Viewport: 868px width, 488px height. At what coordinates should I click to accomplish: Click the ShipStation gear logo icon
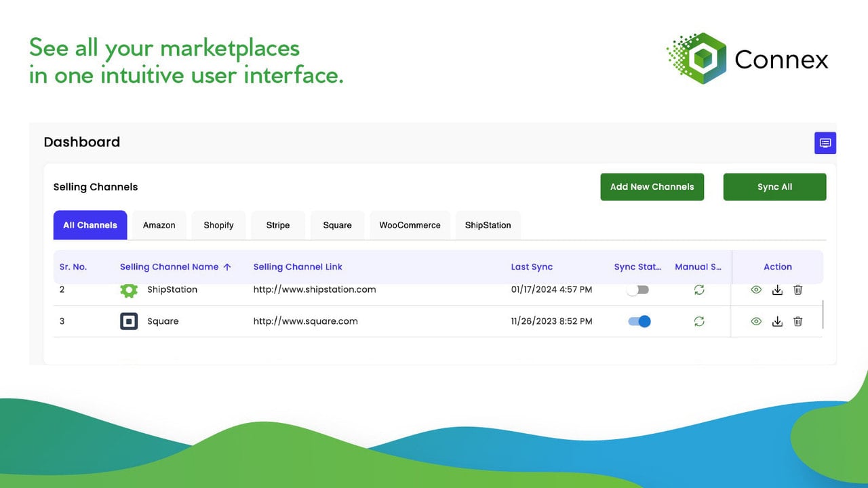(x=129, y=290)
